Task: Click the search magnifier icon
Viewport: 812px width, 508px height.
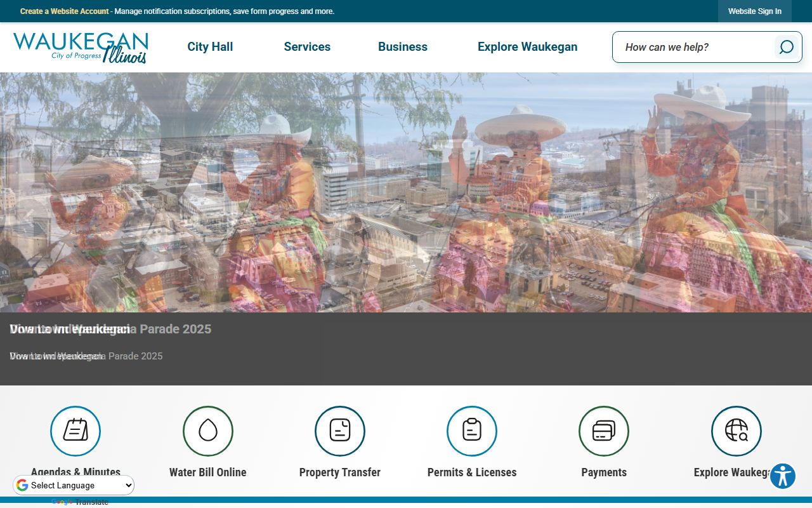Action: click(786, 47)
